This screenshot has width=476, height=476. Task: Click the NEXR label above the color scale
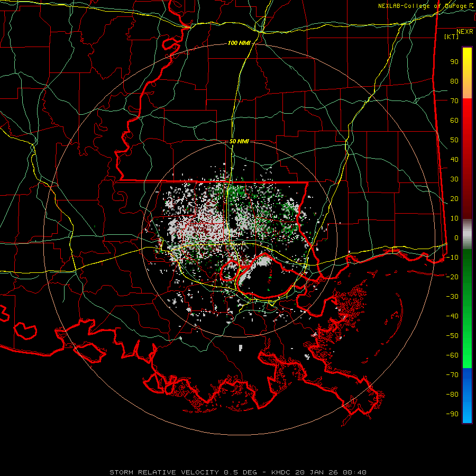click(465, 32)
